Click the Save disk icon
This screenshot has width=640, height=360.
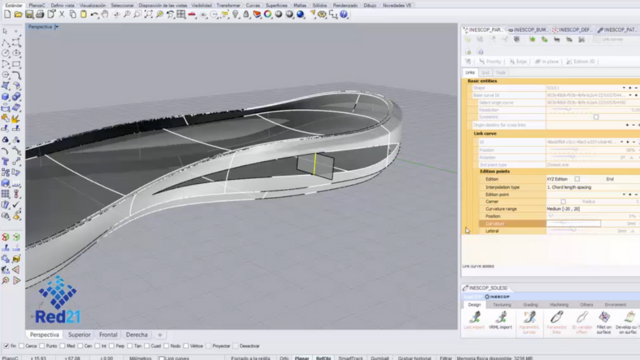(29, 14)
